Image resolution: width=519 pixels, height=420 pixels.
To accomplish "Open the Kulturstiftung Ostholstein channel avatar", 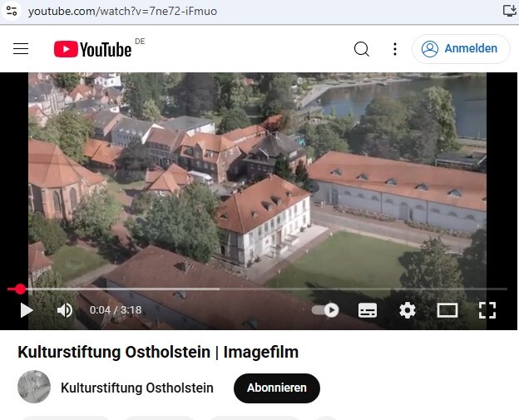I will (x=34, y=387).
